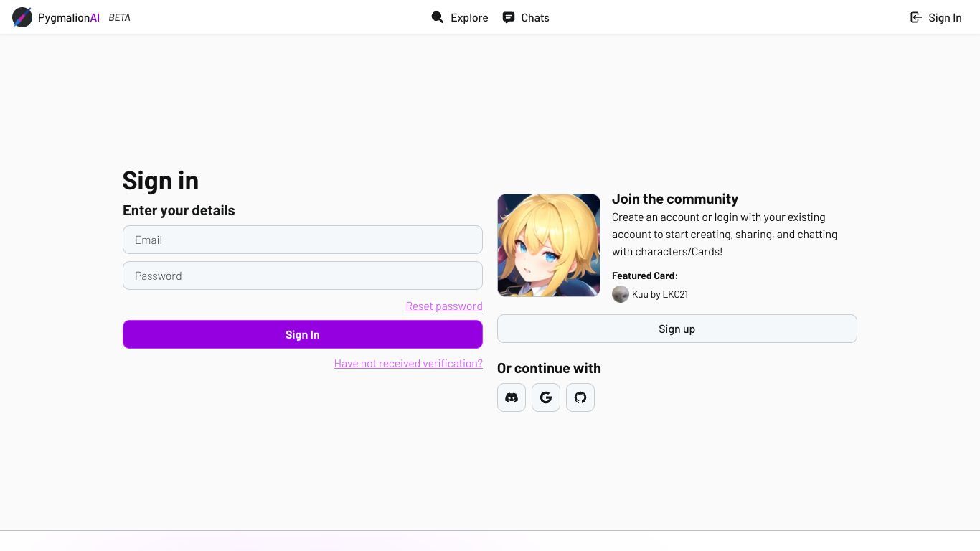Open the Reset password link

(444, 306)
